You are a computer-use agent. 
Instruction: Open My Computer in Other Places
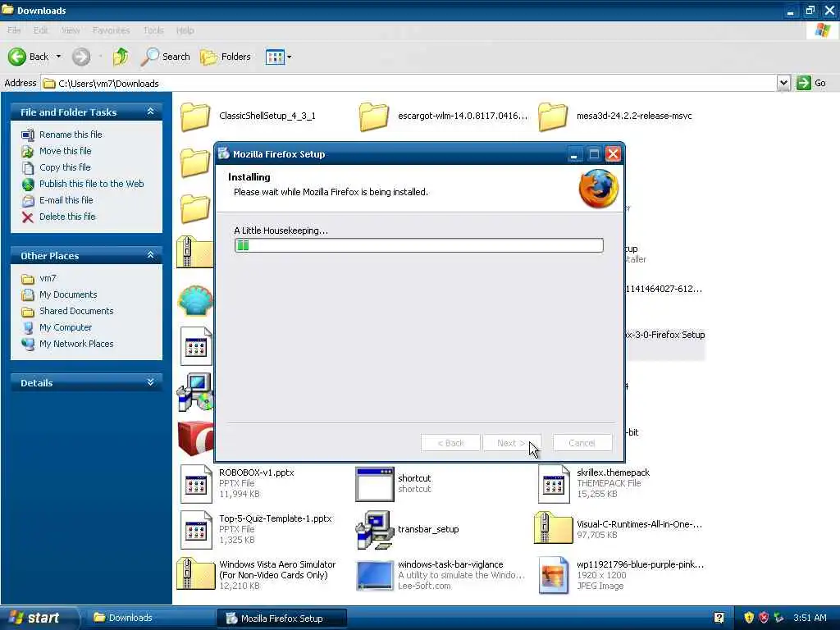click(66, 327)
